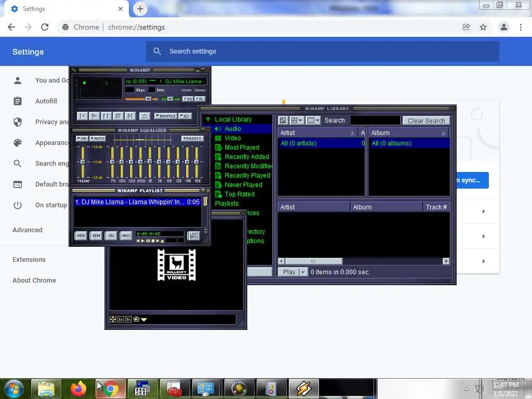Open Firefox from taskbar
Image resolution: width=532 pixels, height=399 pixels.
coord(78,389)
